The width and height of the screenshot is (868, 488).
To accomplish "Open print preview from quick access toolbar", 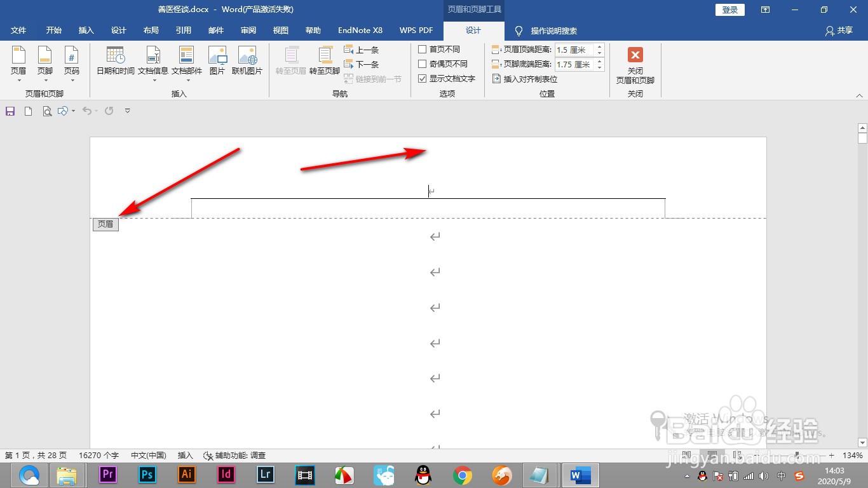I will pyautogui.click(x=46, y=111).
